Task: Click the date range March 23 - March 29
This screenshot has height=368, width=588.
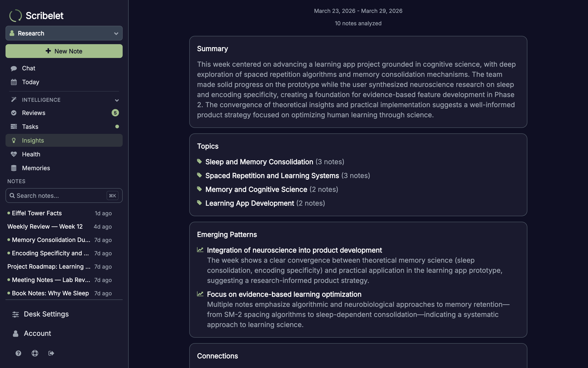Action: click(358, 11)
